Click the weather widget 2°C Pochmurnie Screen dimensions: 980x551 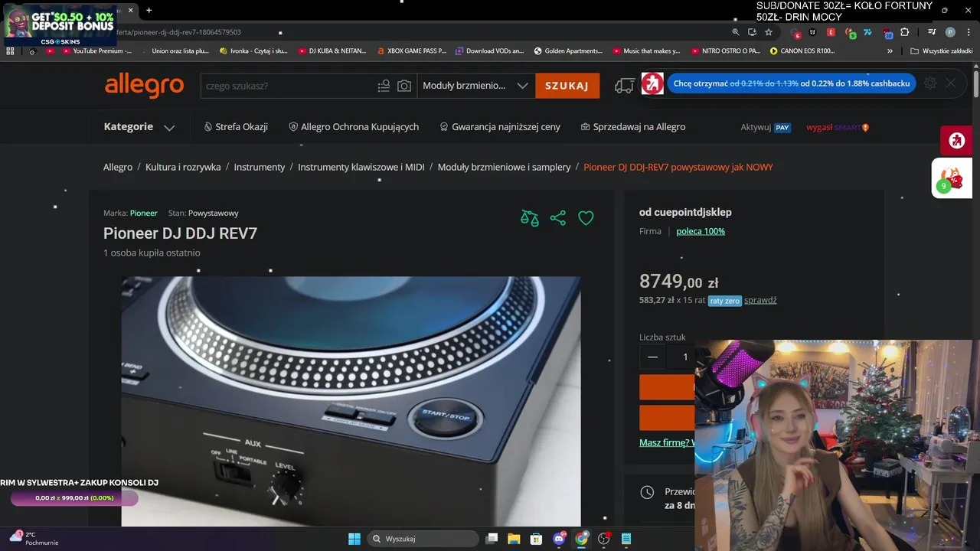tap(34, 538)
